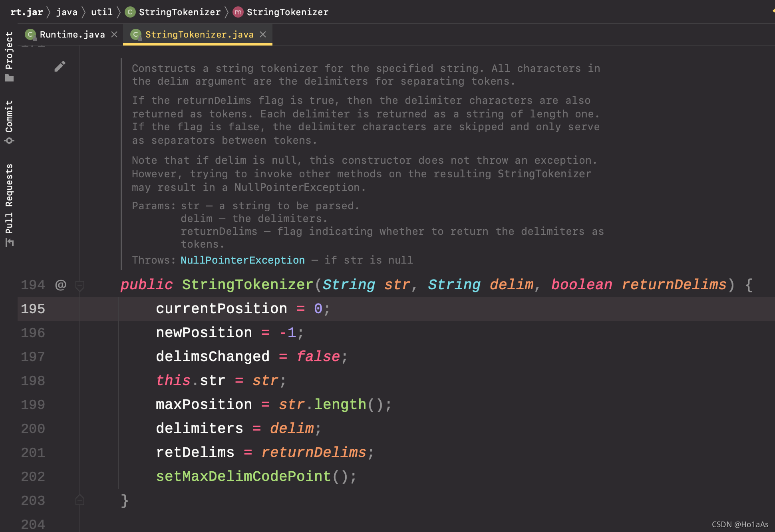
Task: Switch to the Runtime.java tab
Action: click(x=72, y=35)
